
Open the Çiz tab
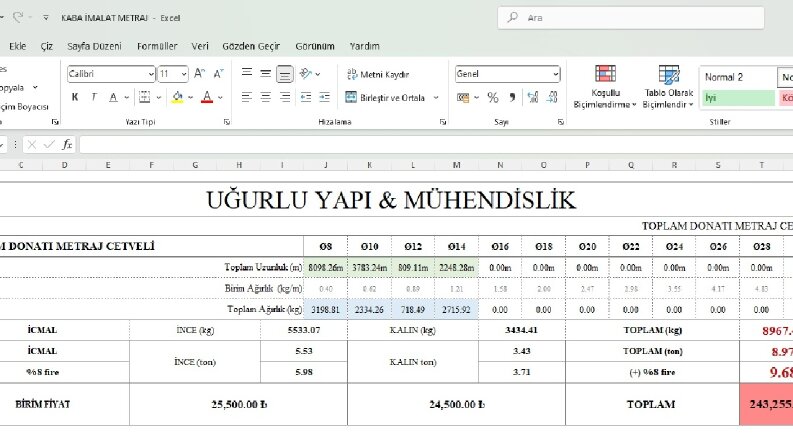coord(47,46)
